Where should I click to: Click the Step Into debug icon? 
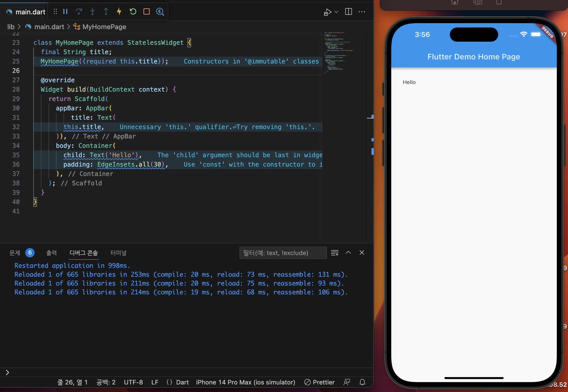click(x=92, y=11)
